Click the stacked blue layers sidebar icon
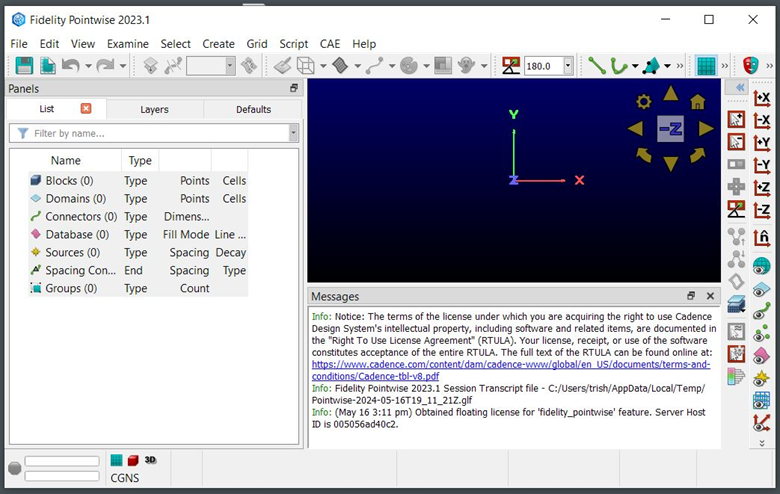This screenshot has width=780, height=494. coord(736,304)
